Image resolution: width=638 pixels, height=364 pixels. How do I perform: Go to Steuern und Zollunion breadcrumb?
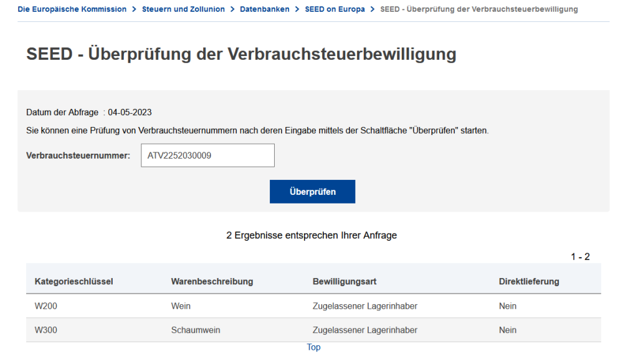[x=183, y=9]
